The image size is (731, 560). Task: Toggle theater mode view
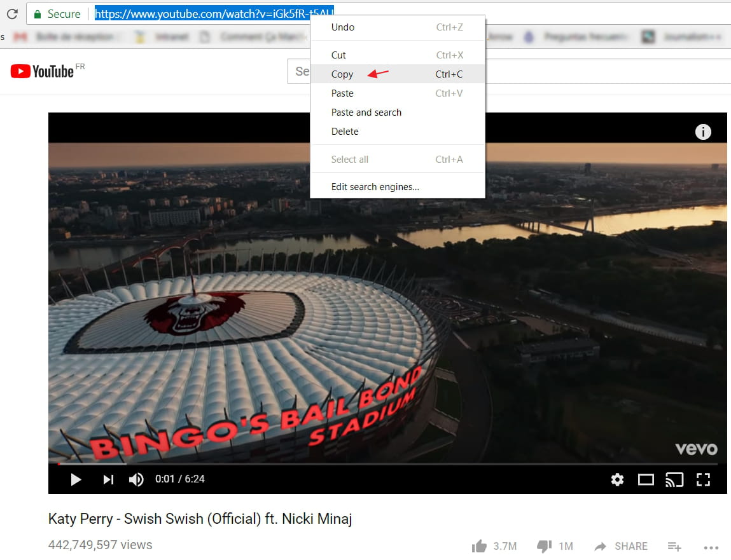pyautogui.click(x=646, y=479)
